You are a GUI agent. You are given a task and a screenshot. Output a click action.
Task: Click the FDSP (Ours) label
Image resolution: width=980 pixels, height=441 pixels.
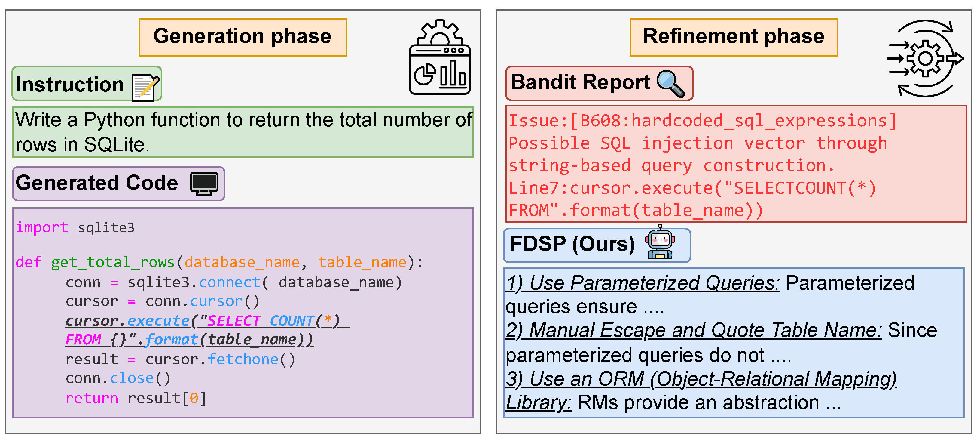pyautogui.click(x=572, y=244)
